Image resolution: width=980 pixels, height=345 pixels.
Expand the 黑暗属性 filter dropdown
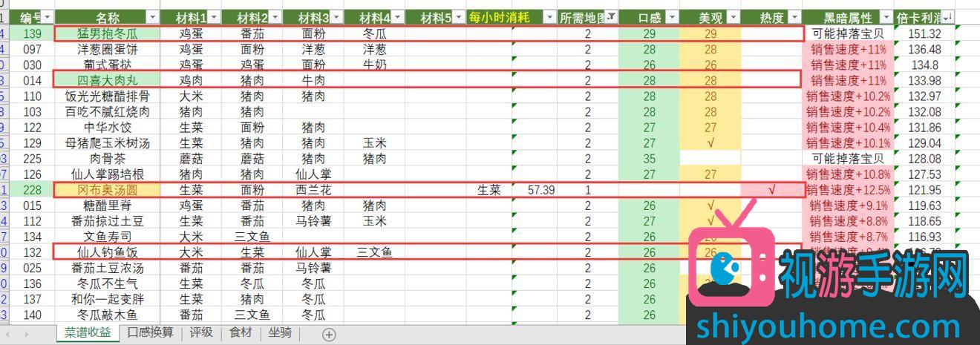coord(885,16)
